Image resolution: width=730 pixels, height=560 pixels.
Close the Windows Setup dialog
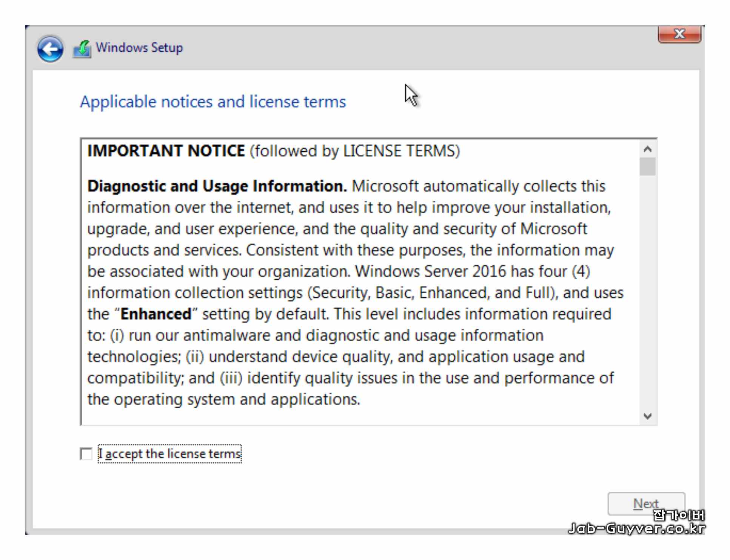[x=679, y=34]
